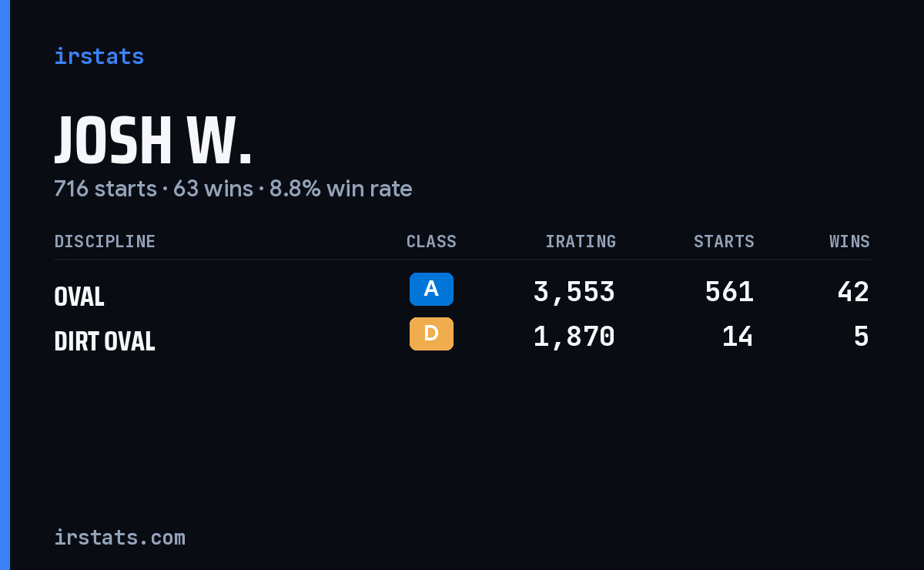The height and width of the screenshot is (570, 924).
Task: Click the Dirt Oval wins count 5
Action: pos(862,337)
